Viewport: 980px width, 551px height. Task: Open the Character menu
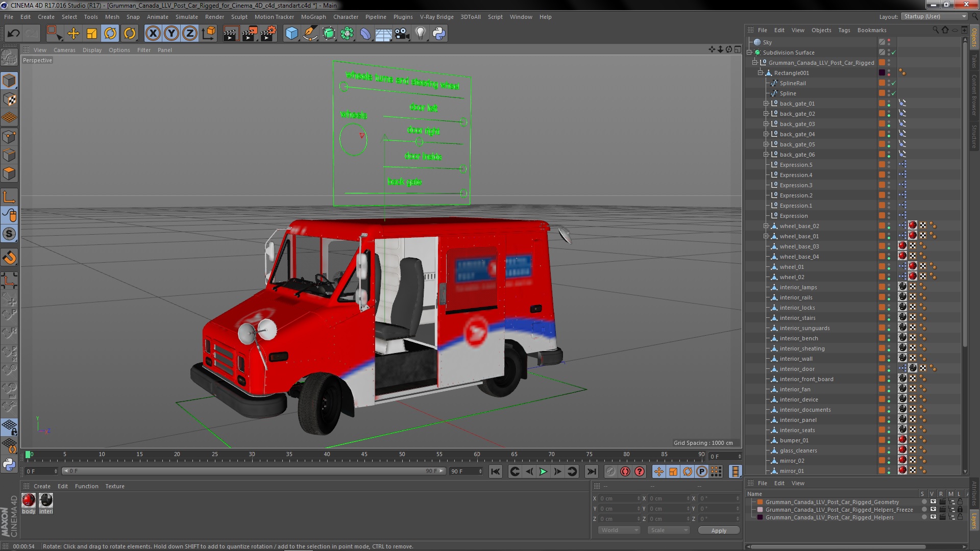346,17
